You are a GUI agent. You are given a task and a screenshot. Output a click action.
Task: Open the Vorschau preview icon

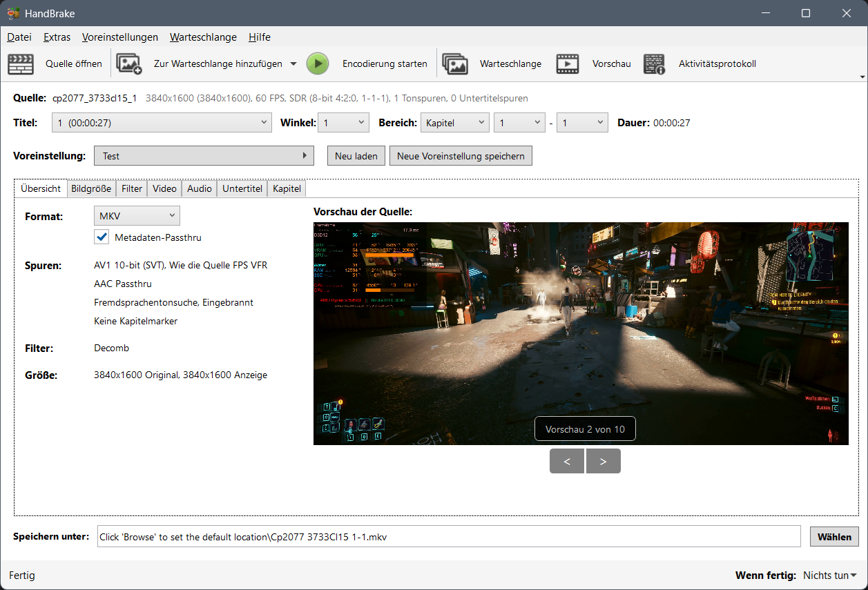point(568,63)
